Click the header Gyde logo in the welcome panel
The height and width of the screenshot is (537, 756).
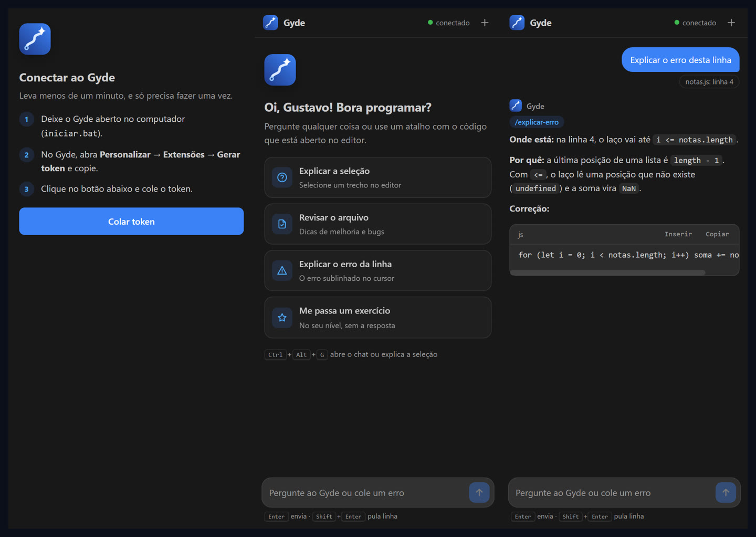[270, 23]
